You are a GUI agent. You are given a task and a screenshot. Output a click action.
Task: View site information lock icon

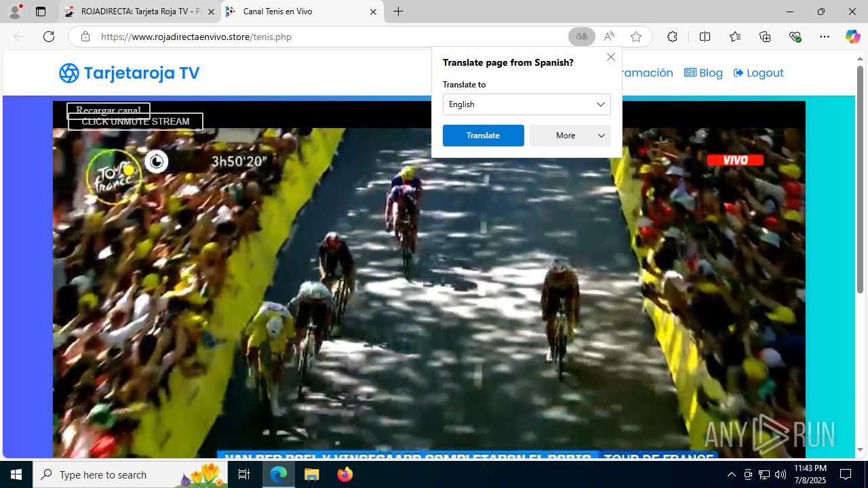85,37
